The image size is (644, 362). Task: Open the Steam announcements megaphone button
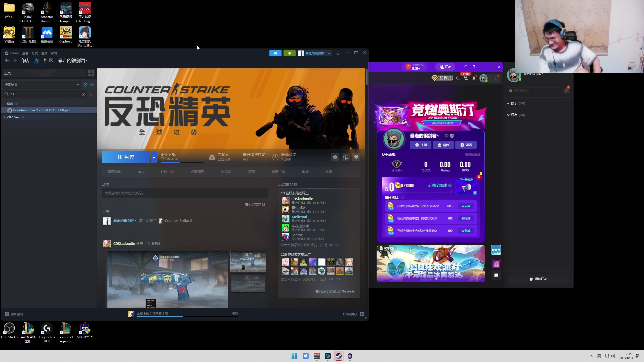[275, 53]
